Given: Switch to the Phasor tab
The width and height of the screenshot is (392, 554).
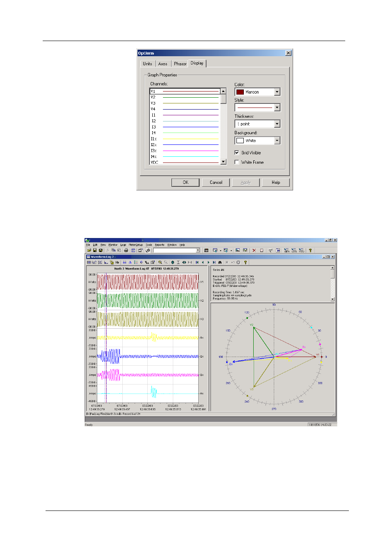Looking at the screenshot, I should coord(180,64).
